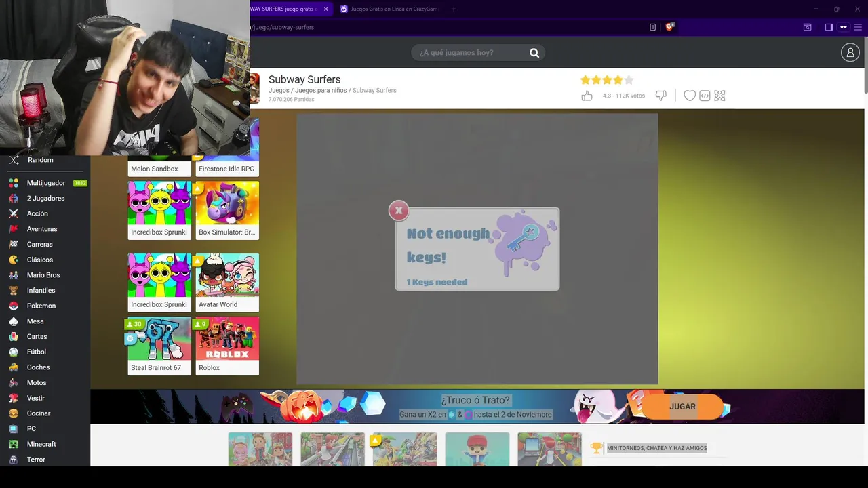Click the Pokemon Pokéball icon
The height and width of the screenshot is (488, 868).
[14, 306]
